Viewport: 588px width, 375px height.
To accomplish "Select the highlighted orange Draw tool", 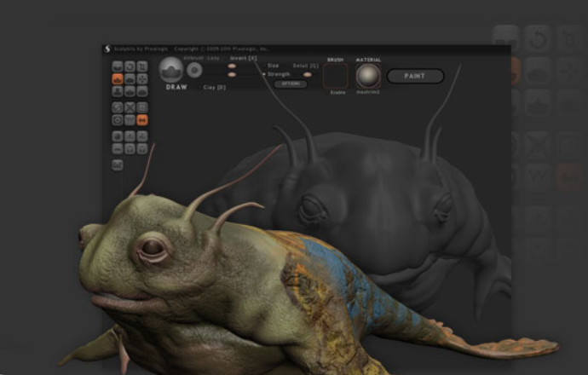I will [118, 78].
